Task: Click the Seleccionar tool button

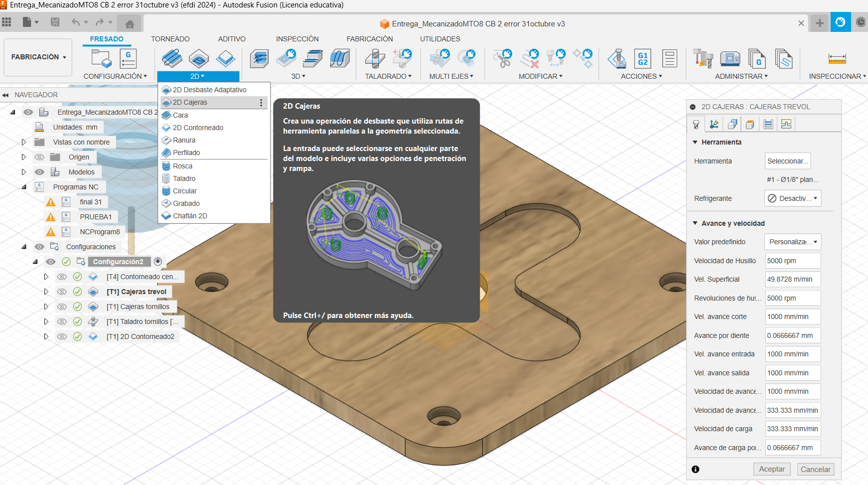Action: click(788, 161)
